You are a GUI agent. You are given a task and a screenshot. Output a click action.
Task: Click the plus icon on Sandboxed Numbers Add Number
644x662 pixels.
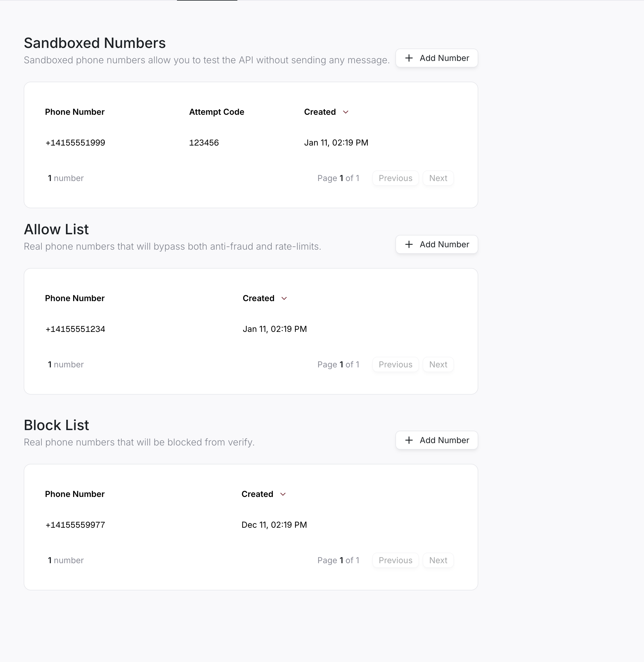(x=409, y=58)
